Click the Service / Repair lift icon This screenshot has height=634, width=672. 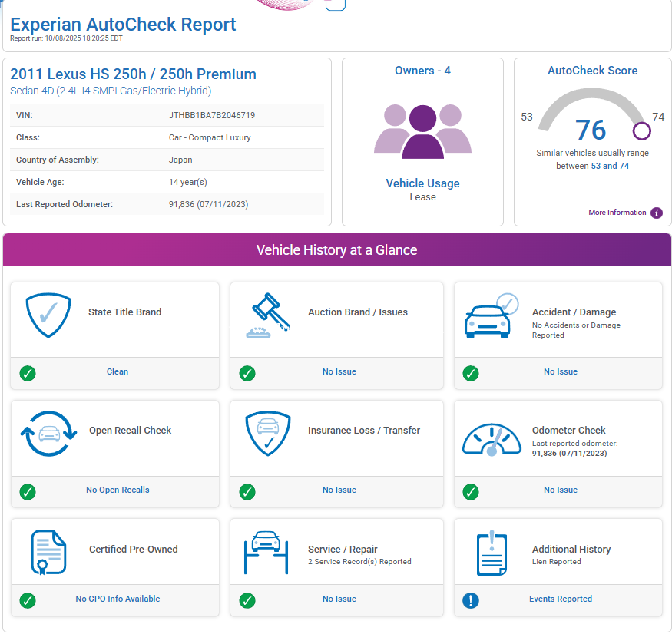(x=266, y=553)
